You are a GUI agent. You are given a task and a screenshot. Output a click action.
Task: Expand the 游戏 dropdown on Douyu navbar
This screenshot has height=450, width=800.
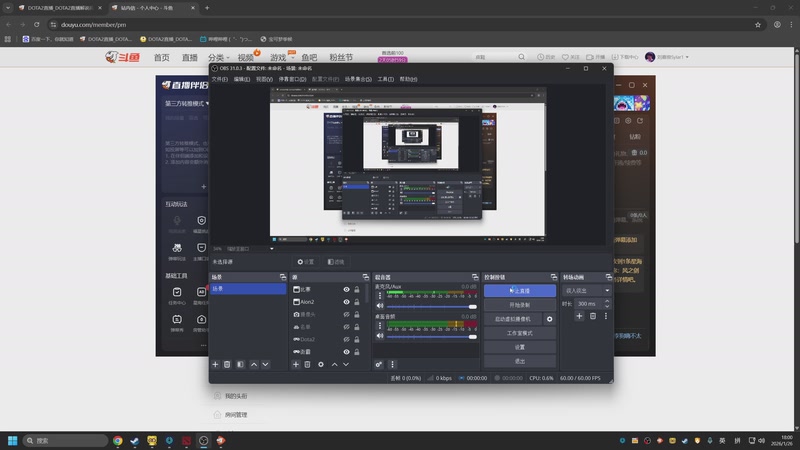point(282,58)
